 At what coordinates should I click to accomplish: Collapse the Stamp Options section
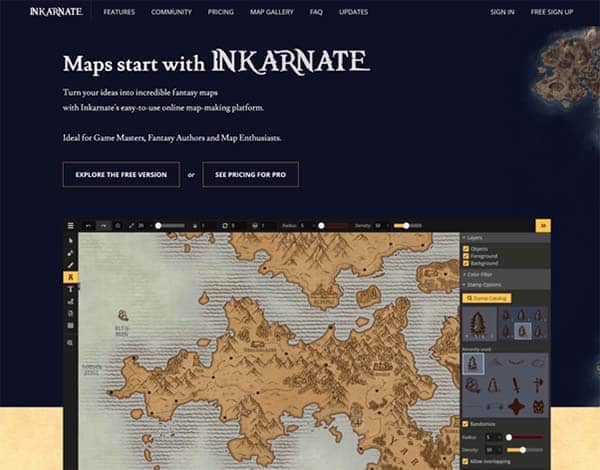click(x=505, y=285)
